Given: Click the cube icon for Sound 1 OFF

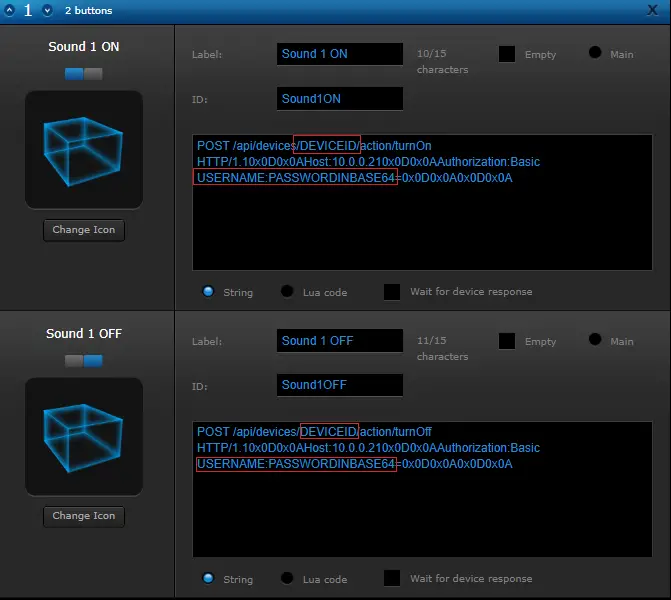Looking at the screenshot, I should (x=84, y=437).
